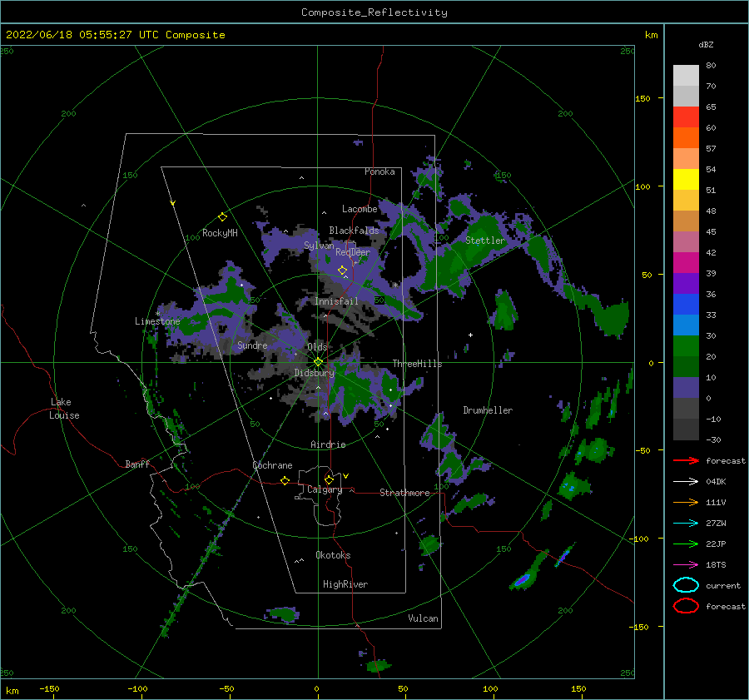Click the Sundre town label

252,345
